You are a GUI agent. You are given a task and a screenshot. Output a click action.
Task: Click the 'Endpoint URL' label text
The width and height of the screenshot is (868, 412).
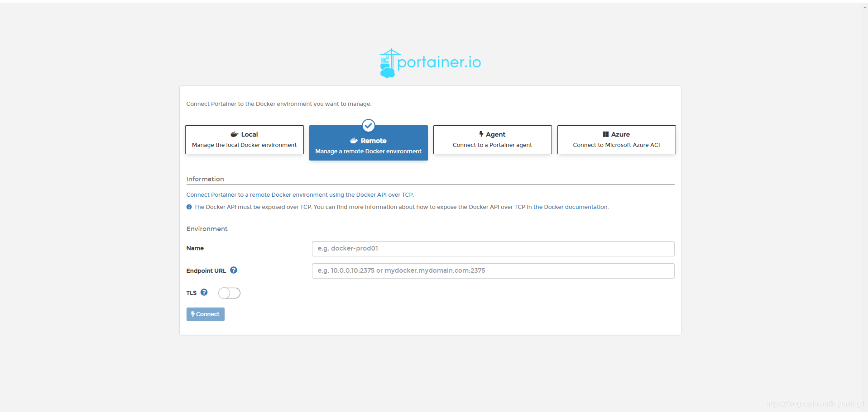point(206,271)
